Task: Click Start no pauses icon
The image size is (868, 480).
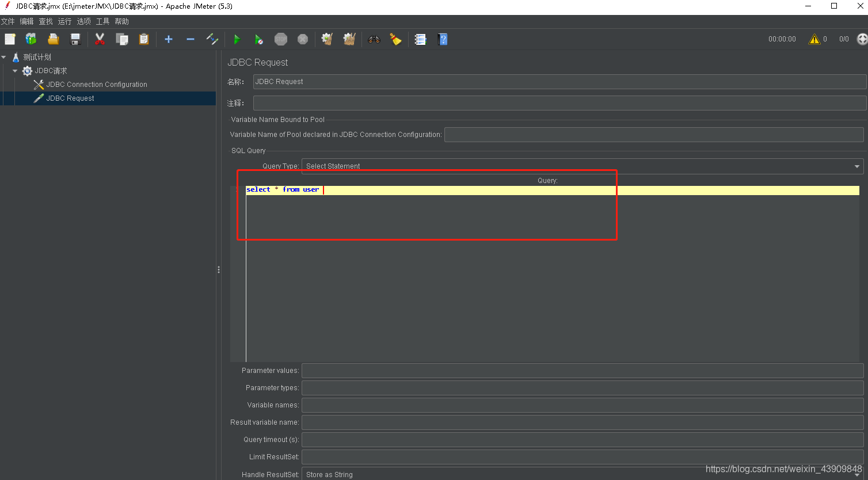Action: 258,39
